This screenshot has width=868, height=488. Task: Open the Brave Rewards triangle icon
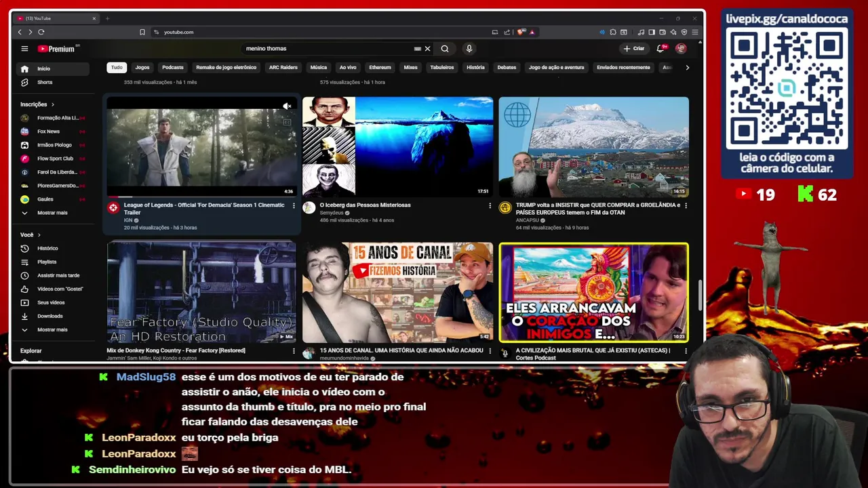(x=532, y=32)
